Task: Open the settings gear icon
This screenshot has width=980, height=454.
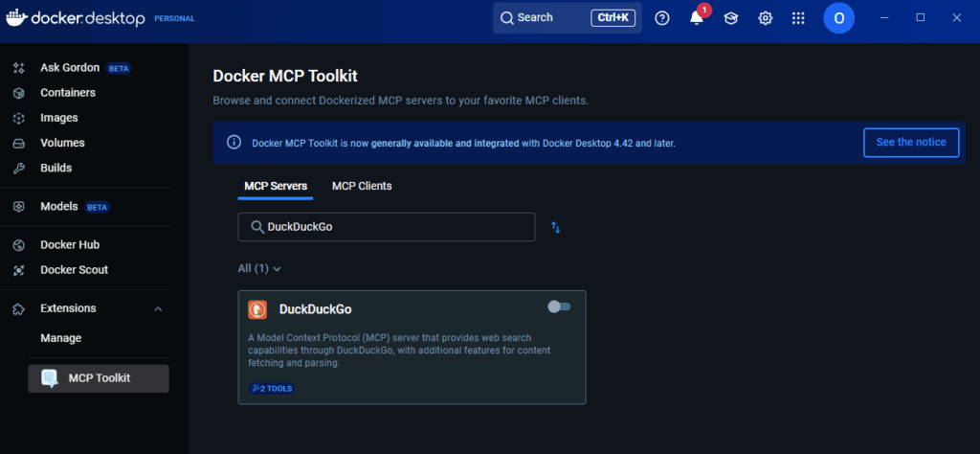Action: point(766,18)
